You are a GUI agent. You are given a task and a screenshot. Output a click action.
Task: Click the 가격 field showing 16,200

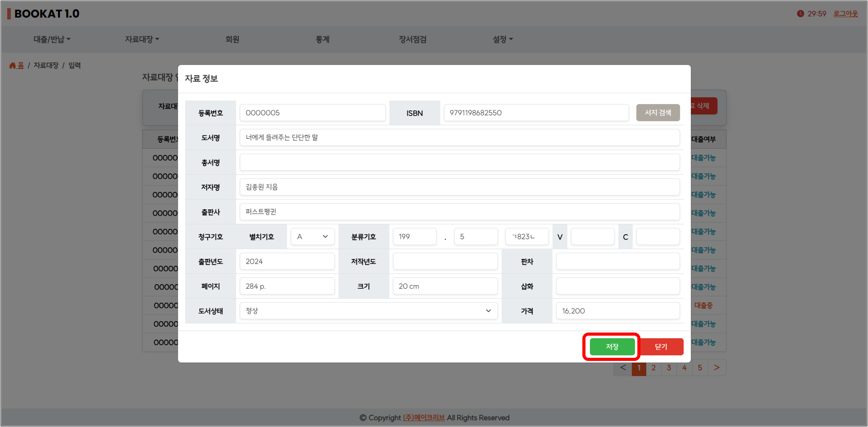pyautogui.click(x=617, y=311)
